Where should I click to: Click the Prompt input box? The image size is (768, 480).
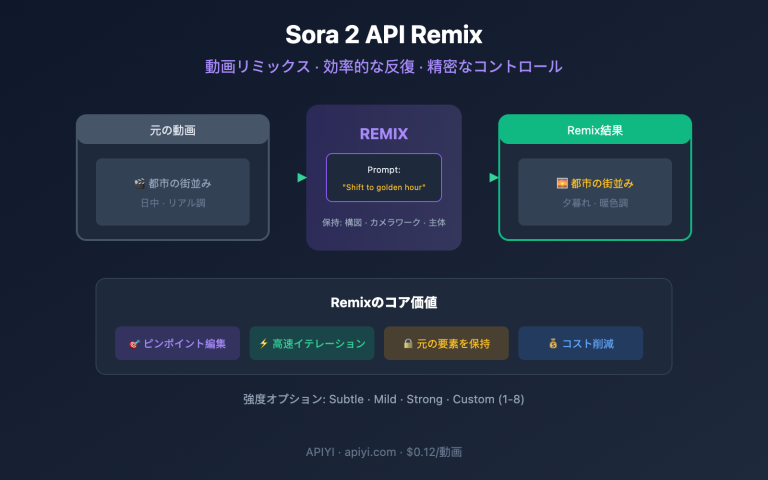[384, 177]
